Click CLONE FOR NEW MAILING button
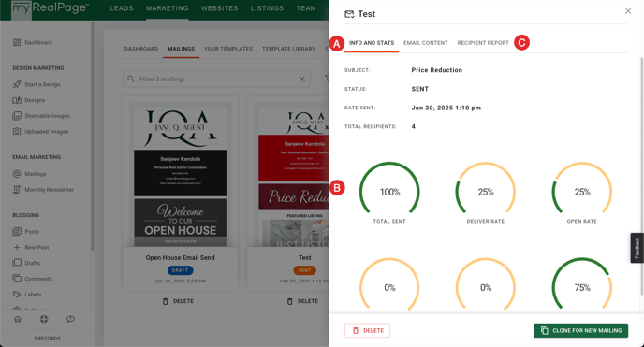The width and height of the screenshot is (644, 347). [580, 330]
